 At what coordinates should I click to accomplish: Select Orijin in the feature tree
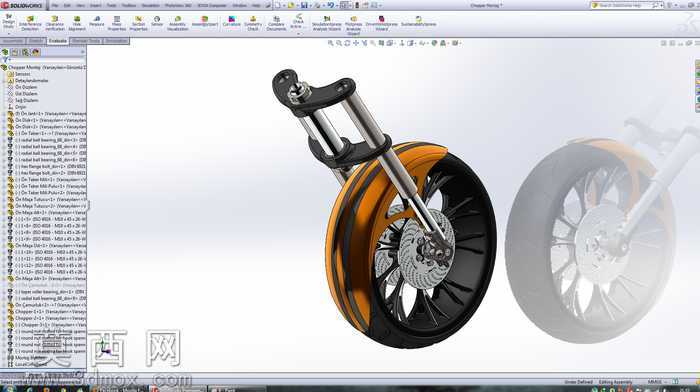point(21,107)
